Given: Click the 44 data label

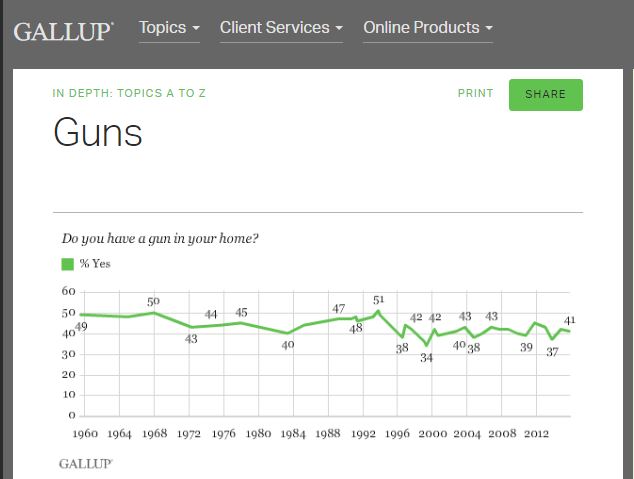Looking at the screenshot, I should point(211,314).
